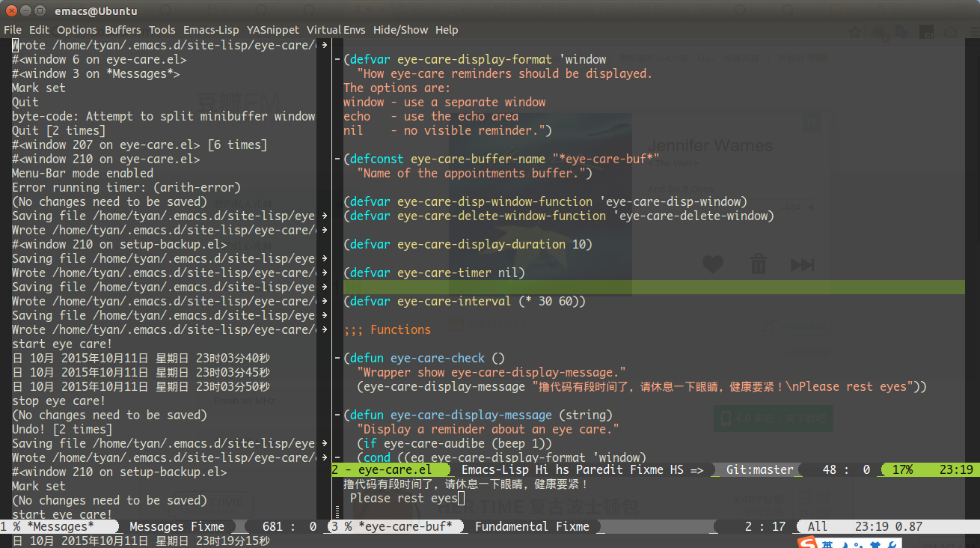Click Fixme in the eye-care.el mode line
This screenshot has width=980, height=548.
click(x=647, y=469)
